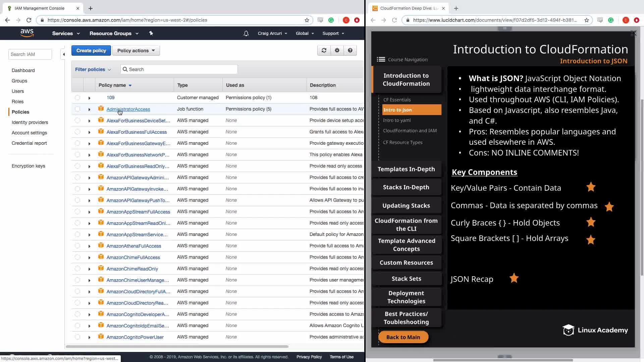
Task: Click the help question mark icon
Action: 350,51
